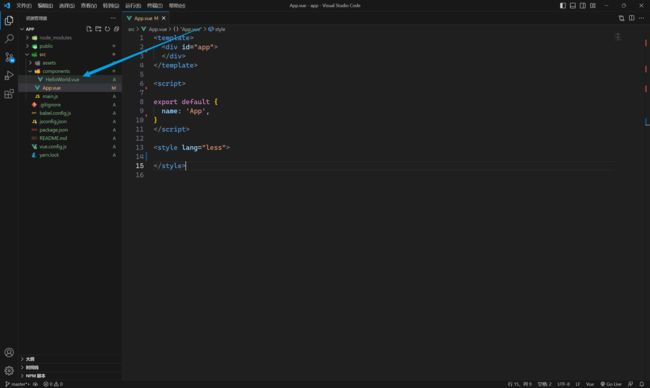Click the master branch indicator in status bar
Screen dimensions: 650x388
coord(17,384)
